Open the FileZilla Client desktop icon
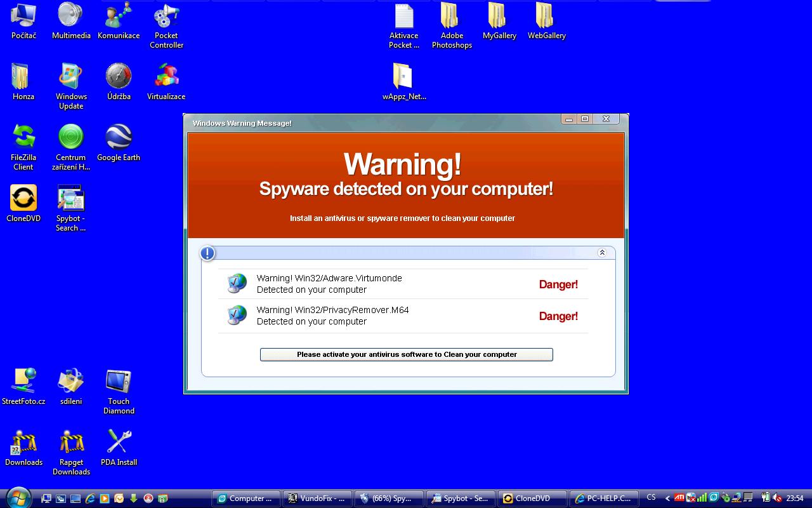The width and height of the screenshot is (812, 508). point(23,137)
